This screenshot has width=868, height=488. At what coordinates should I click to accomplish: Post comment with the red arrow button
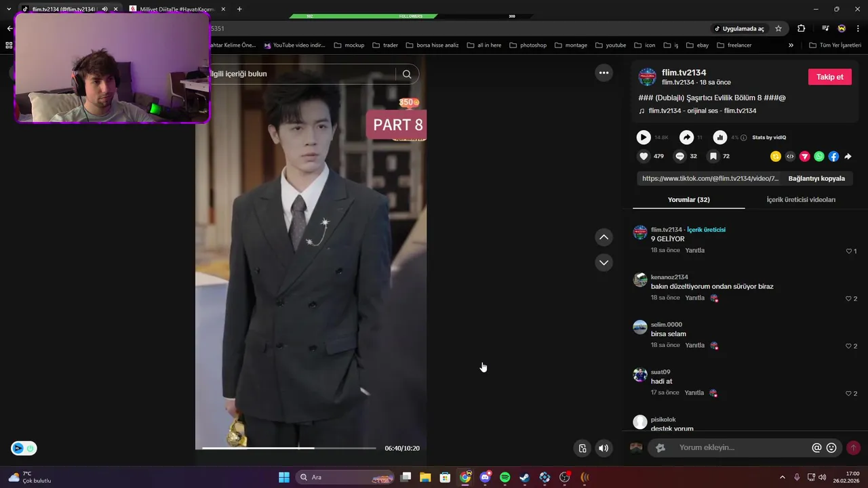(x=853, y=448)
